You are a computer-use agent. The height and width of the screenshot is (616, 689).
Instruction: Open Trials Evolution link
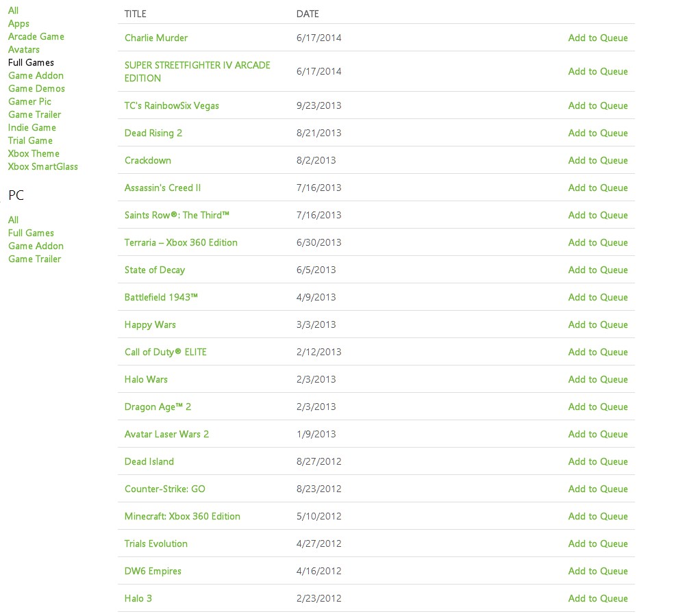tap(156, 543)
